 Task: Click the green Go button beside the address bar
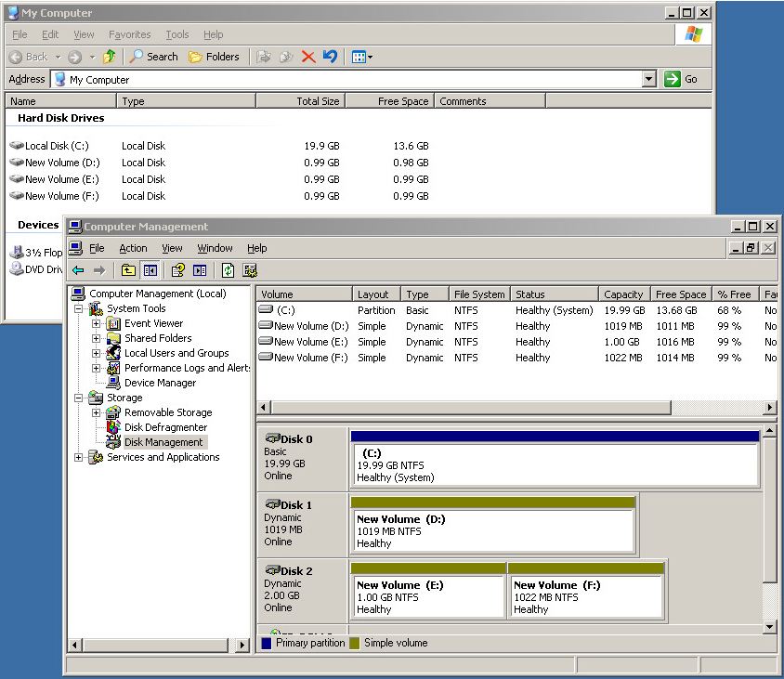click(681, 79)
